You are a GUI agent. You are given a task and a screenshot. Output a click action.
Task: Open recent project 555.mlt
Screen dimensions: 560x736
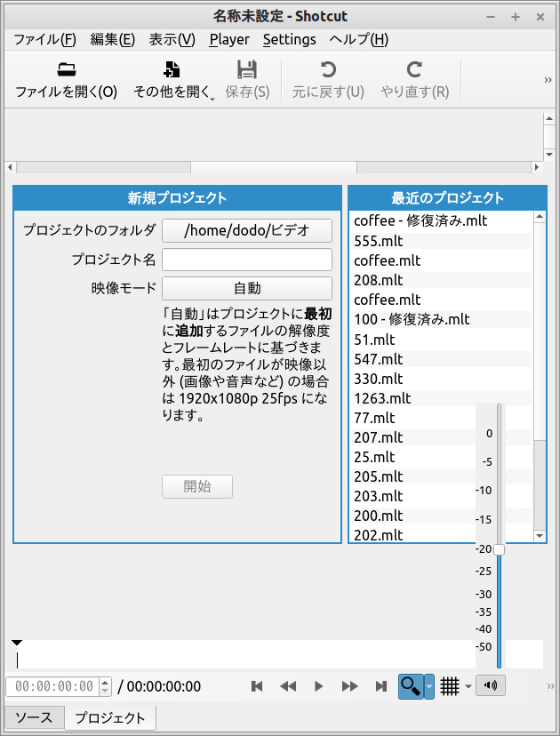(x=378, y=241)
